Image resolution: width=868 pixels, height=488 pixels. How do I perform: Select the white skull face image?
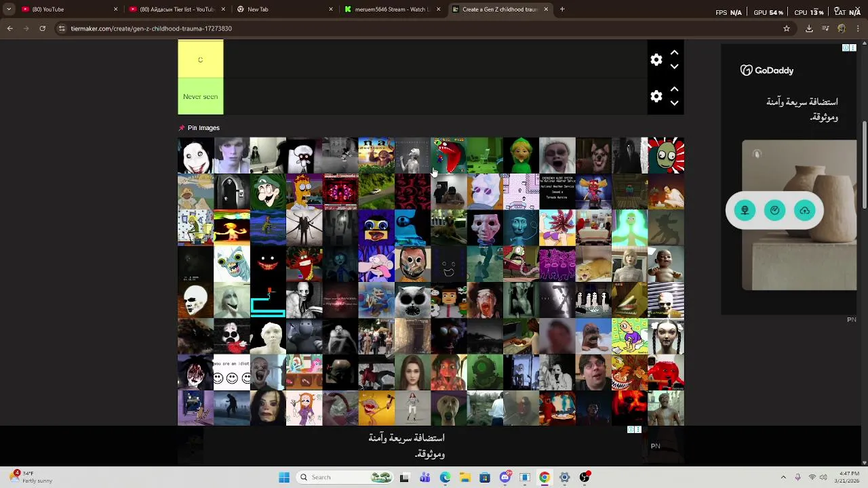point(195,300)
